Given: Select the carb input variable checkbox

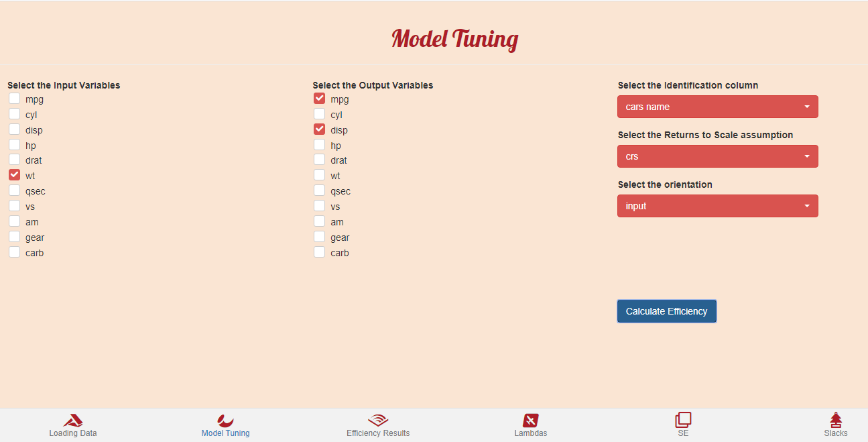Looking at the screenshot, I should 14,252.
